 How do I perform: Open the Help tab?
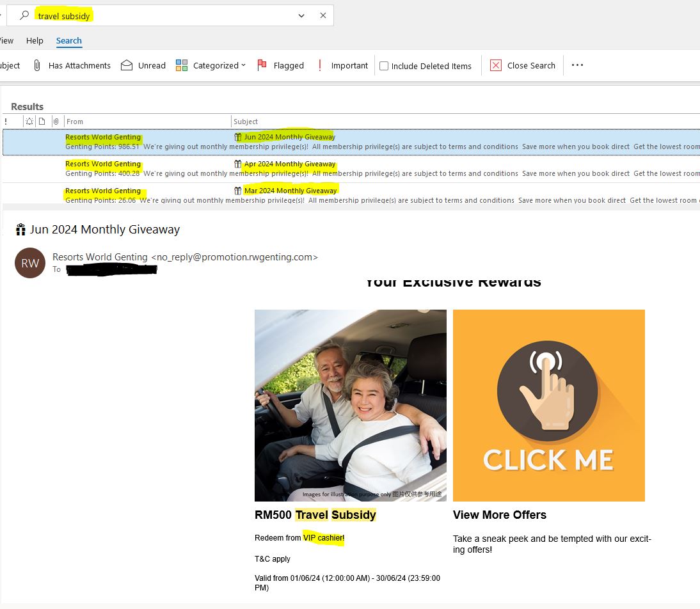(x=35, y=41)
